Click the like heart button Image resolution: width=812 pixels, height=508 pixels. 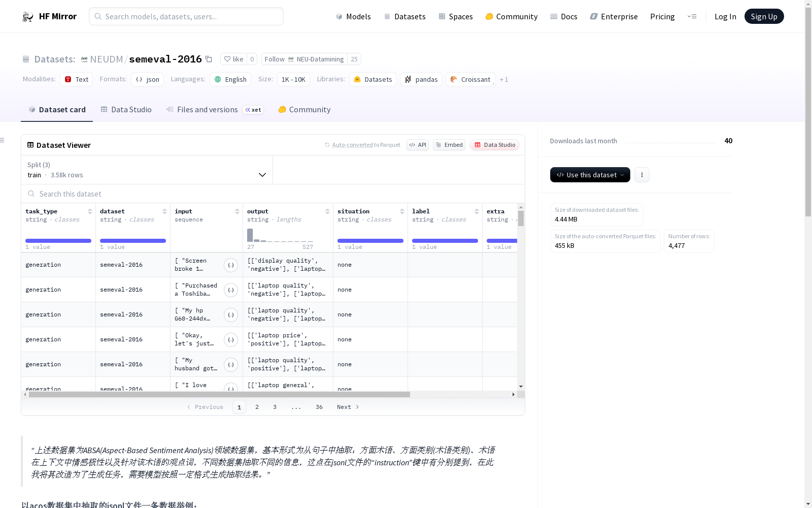[x=233, y=59]
